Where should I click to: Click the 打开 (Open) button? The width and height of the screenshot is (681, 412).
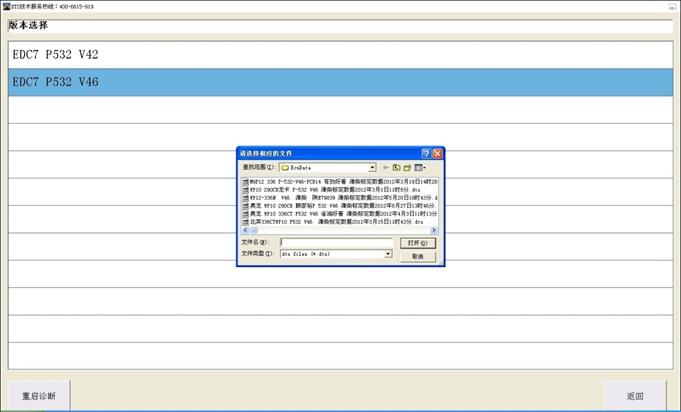[x=418, y=243]
